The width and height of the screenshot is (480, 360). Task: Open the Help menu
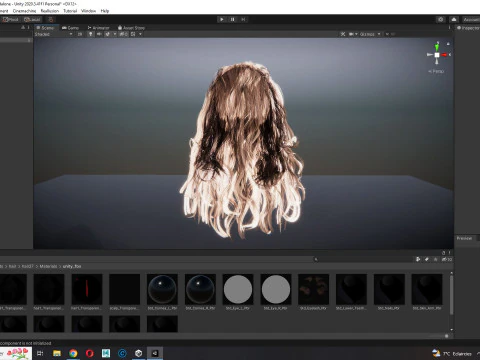coord(105,11)
